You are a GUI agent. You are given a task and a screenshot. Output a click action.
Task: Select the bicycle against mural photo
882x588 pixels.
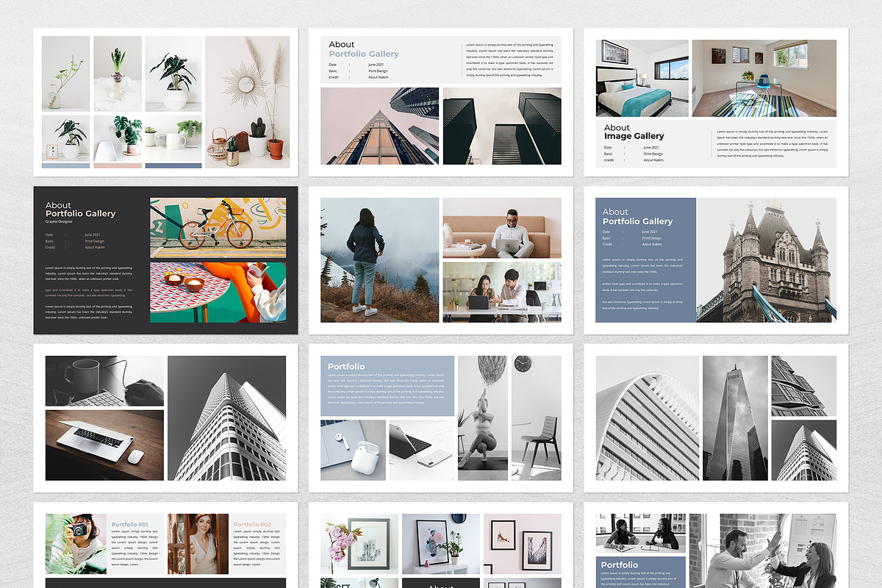tap(218, 228)
